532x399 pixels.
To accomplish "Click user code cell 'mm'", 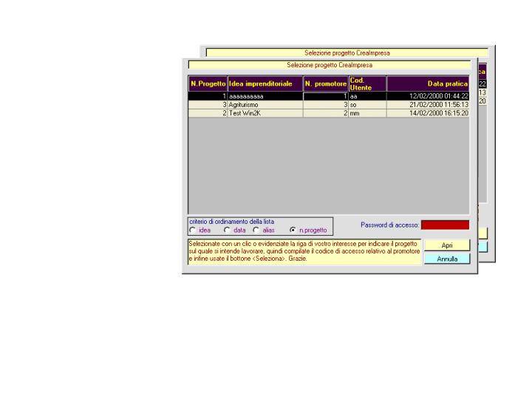I will [367, 113].
